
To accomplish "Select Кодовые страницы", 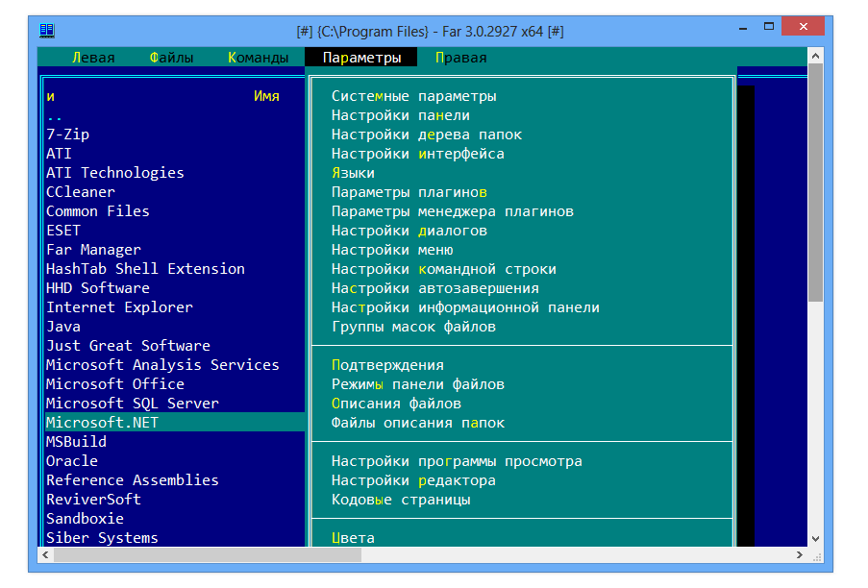I will pyautogui.click(x=404, y=499).
